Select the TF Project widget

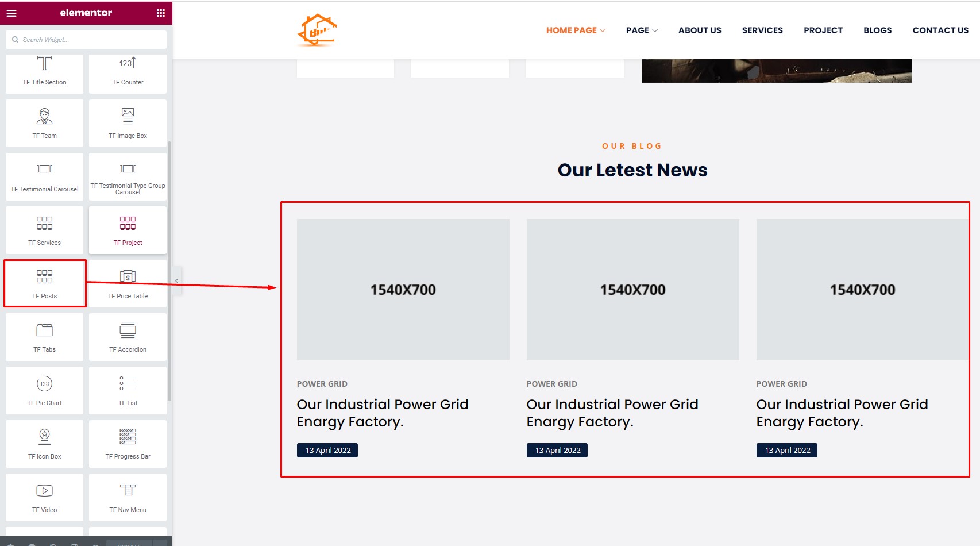click(128, 230)
